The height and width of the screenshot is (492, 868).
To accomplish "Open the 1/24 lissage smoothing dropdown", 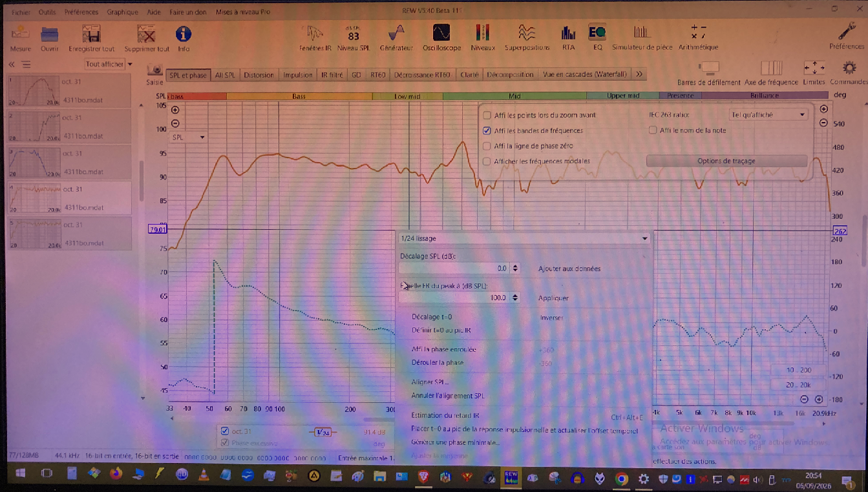I will point(524,238).
